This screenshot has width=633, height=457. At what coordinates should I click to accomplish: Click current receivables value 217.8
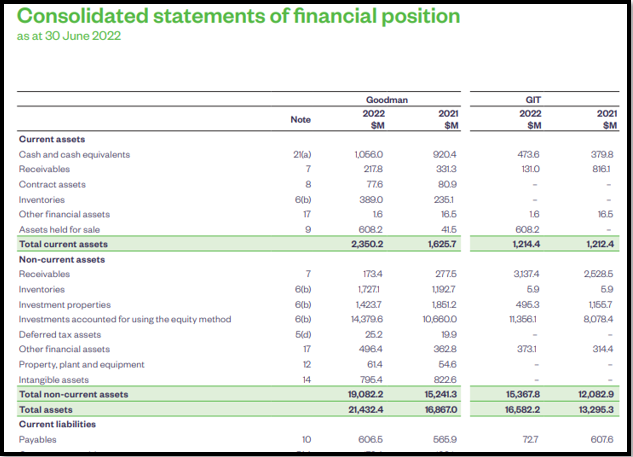coord(373,169)
